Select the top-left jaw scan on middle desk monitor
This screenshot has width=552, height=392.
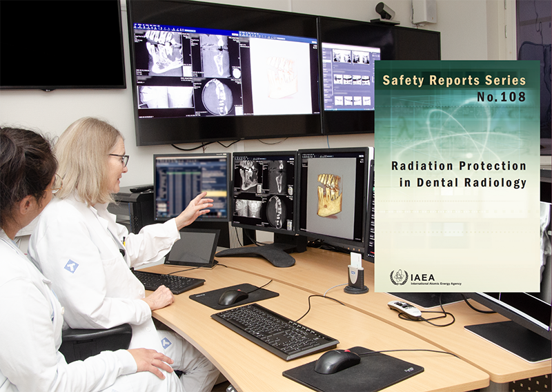pyautogui.click(x=248, y=176)
